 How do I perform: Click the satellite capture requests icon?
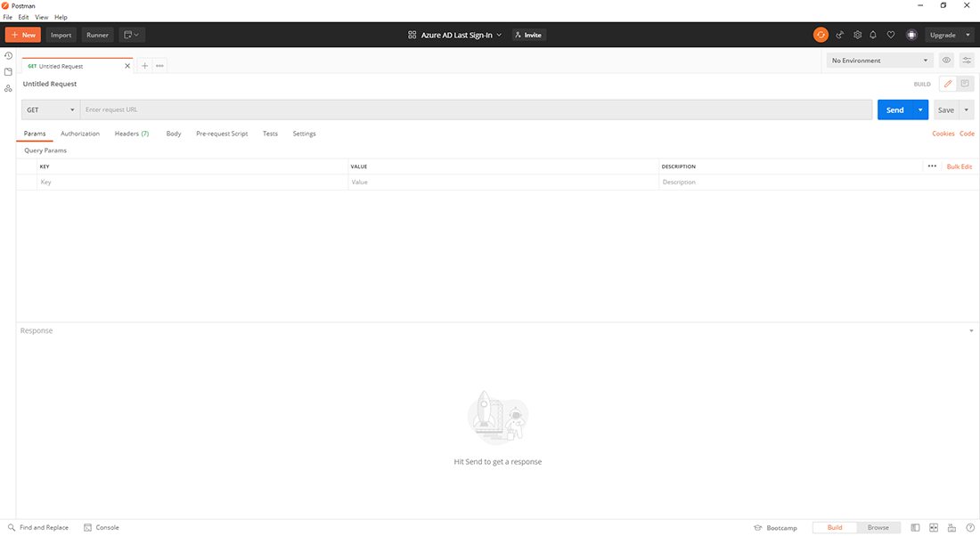pyautogui.click(x=839, y=35)
